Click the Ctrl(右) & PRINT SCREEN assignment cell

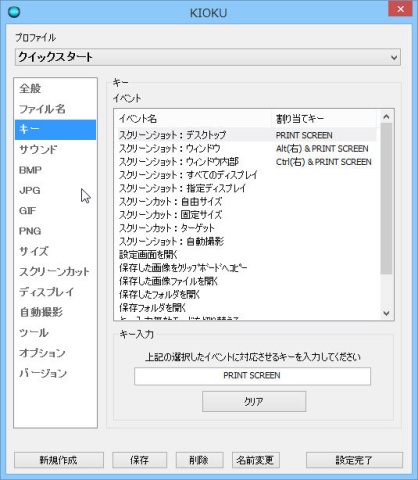(323, 162)
